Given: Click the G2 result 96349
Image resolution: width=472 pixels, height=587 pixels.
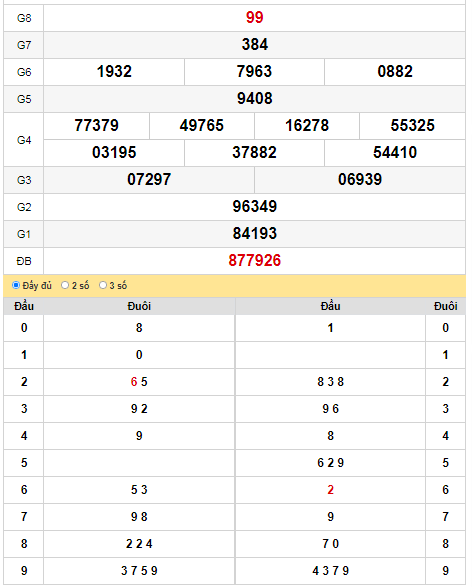Looking at the screenshot, I should point(255,206).
